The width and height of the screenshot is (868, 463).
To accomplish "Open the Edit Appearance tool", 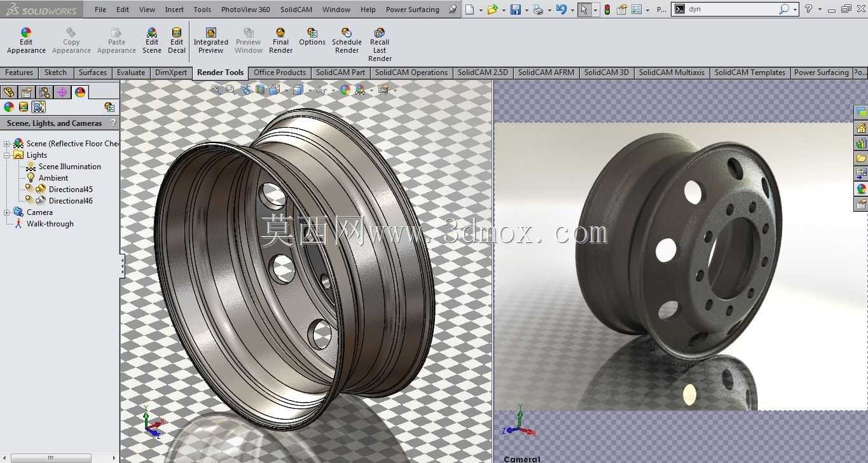I will [x=26, y=41].
